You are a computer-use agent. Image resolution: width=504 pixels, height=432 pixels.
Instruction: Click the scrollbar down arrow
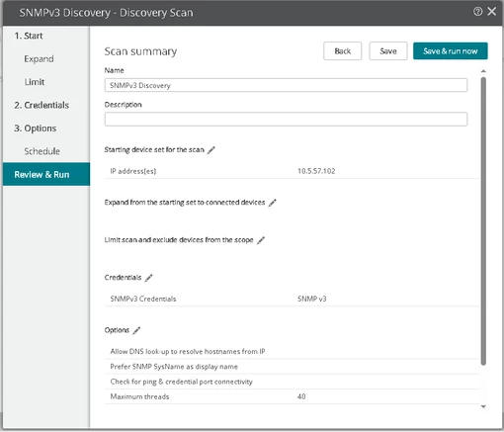(483, 406)
